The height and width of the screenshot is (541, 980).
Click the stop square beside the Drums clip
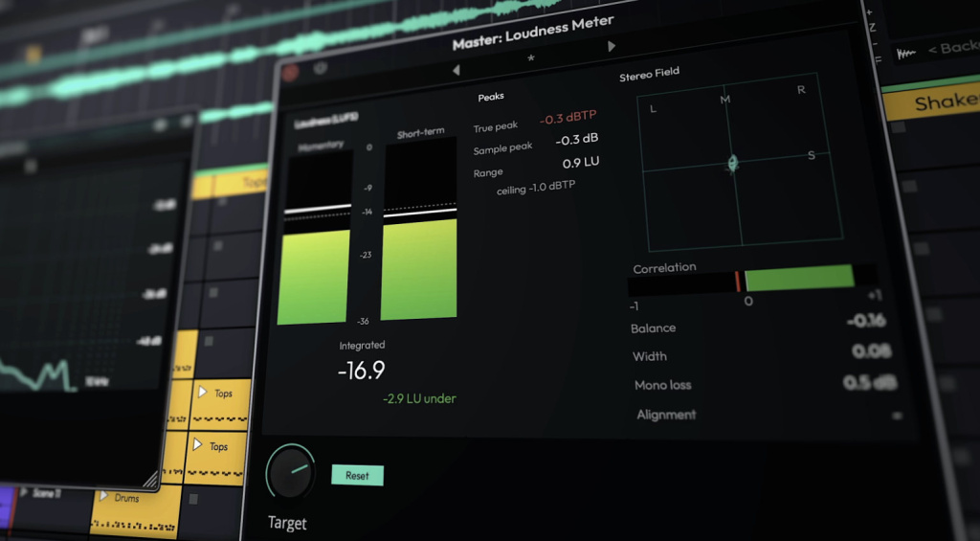coord(193,499)
